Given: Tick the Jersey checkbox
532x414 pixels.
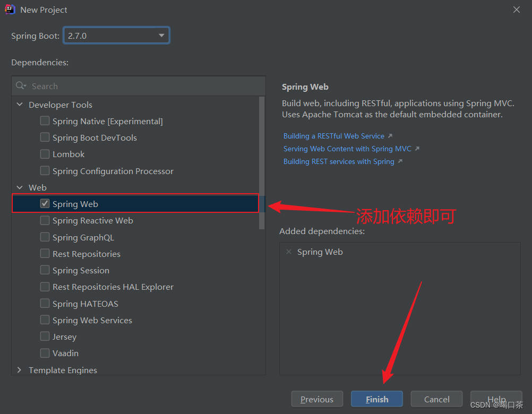Looking at the screenshot, I should click(x=45, y=337).
